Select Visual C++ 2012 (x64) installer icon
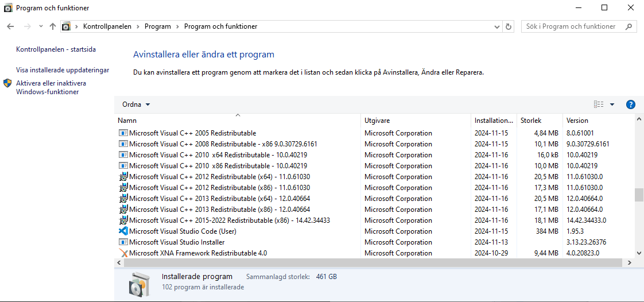The height and width of the screenshot is (302, 644). point(123,177)
